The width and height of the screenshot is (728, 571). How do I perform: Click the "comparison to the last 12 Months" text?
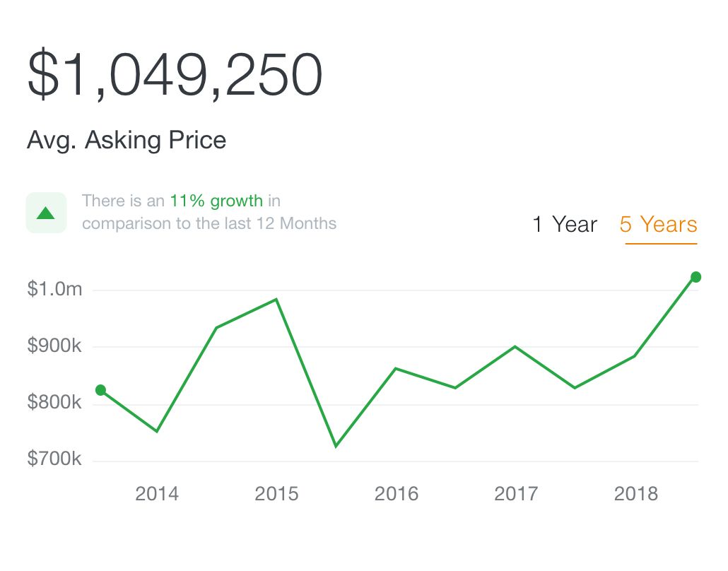click(x=209, y=224)
